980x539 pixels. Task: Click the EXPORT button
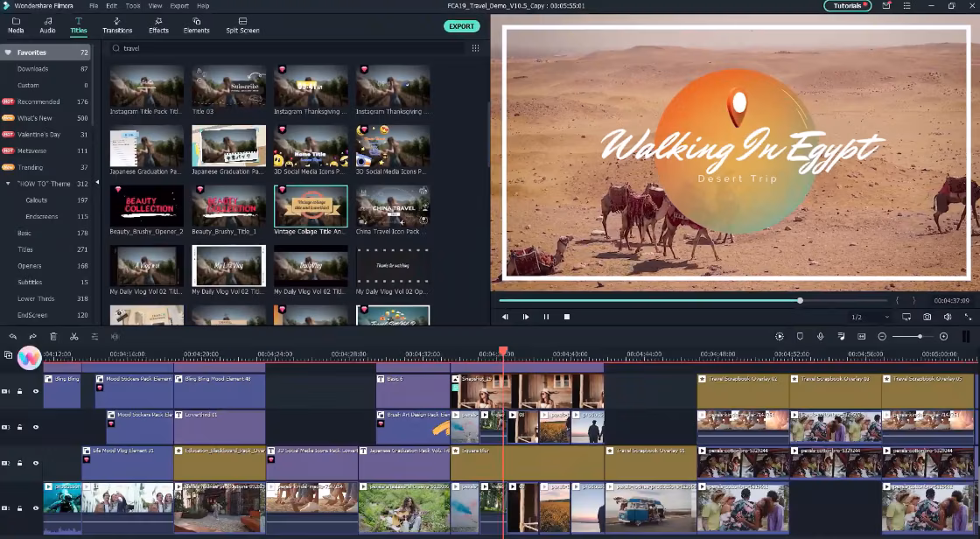(461, 26)
